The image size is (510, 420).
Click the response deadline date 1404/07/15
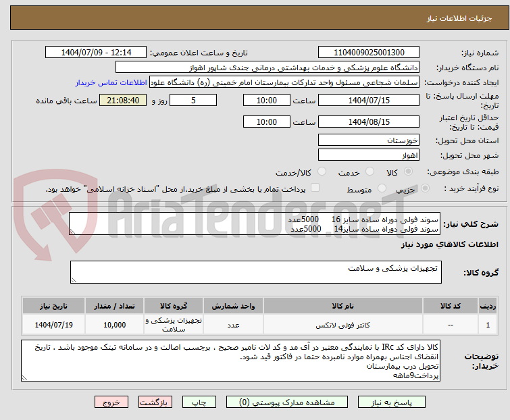(x=369, y=100)
